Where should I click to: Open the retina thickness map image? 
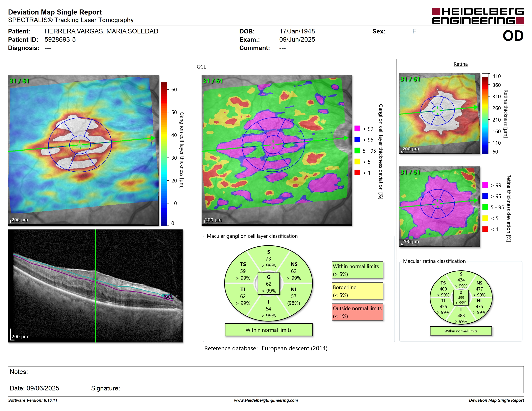439,114
